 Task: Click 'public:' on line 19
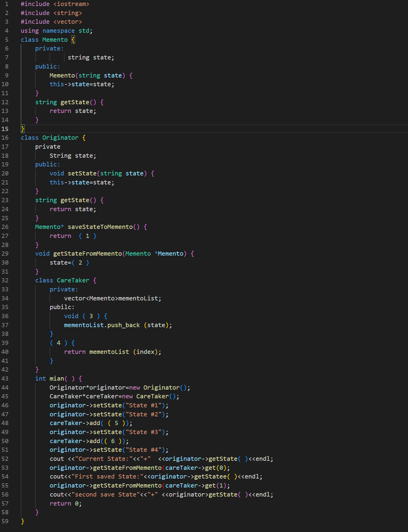(x=47, y=165)
